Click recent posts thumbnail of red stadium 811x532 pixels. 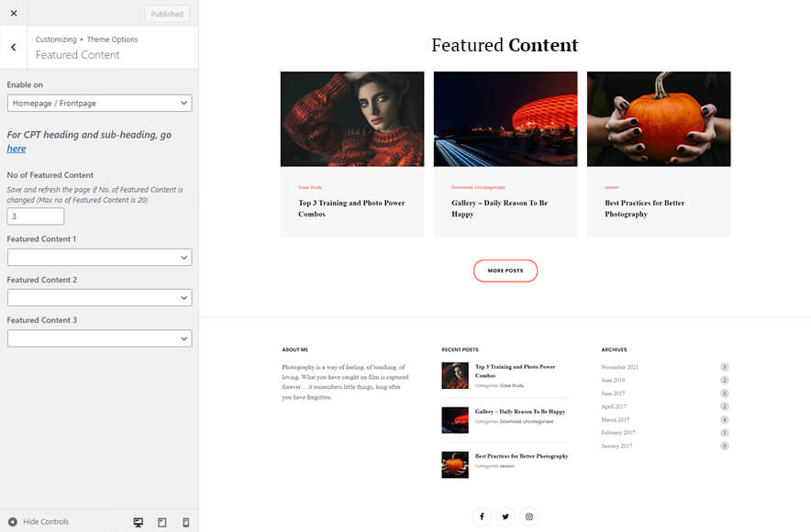(455, 420)
